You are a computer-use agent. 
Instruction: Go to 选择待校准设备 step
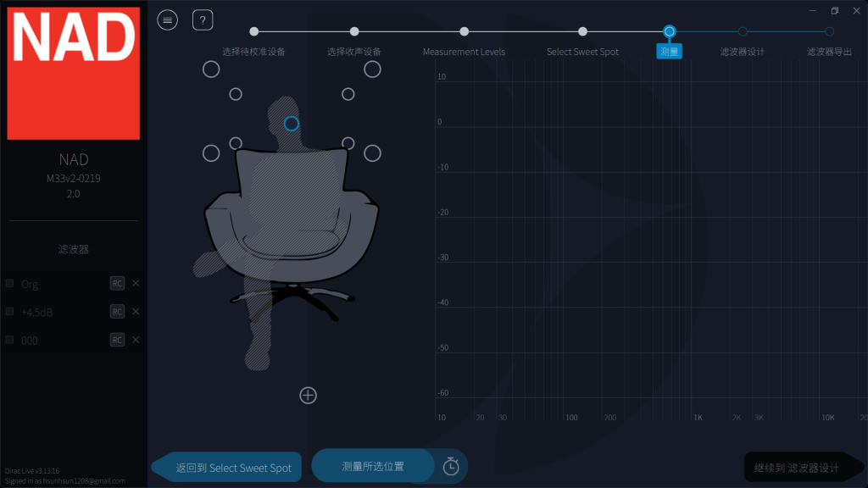[253, 52]
